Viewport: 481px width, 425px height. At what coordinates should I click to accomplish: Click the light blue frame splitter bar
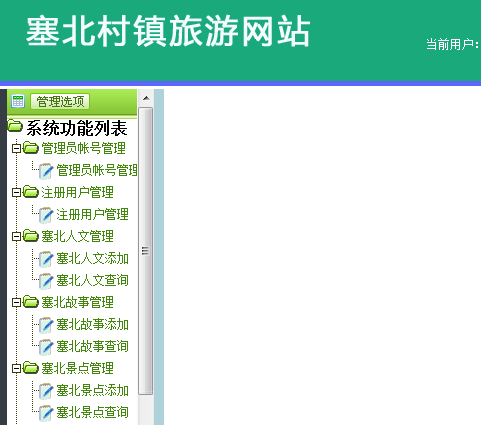tap(159, 257)
